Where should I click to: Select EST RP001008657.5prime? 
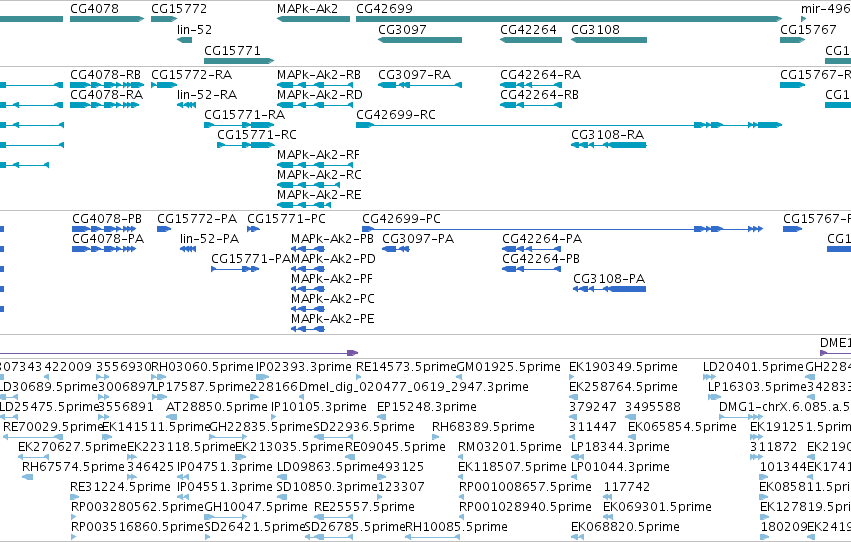[x=525, y=488]
